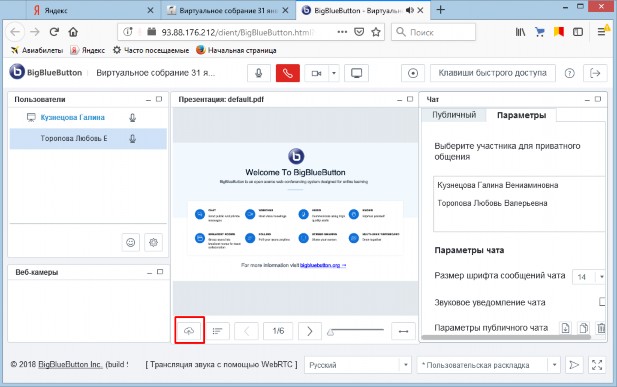Viewport: 617px width, 387px height.
Task: Share webcam using camera button
Action: tap(316, 73)
